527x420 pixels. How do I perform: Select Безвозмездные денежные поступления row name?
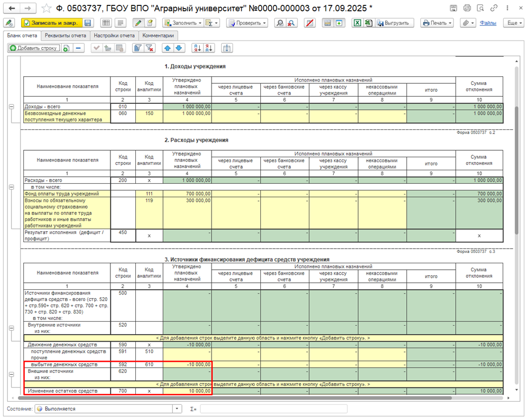67,117
